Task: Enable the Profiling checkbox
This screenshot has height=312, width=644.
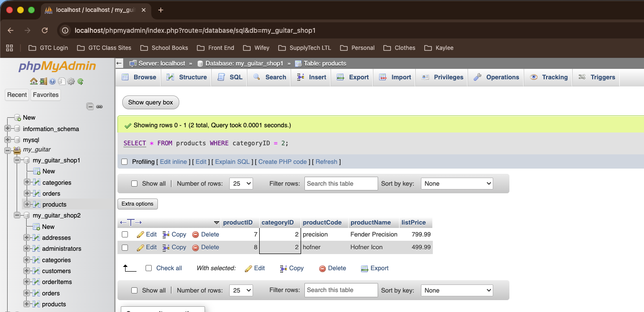Action: [125, 162]
